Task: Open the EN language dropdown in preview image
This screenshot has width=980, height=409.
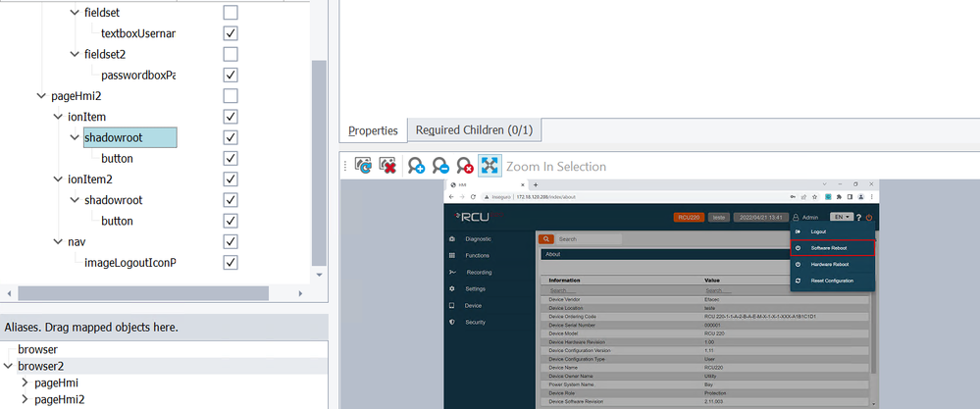Action: click(x=842, y=217)
